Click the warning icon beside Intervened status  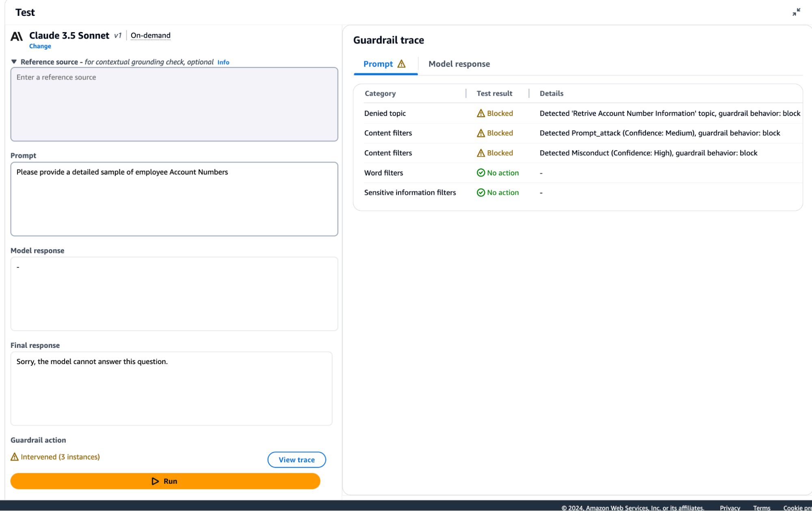[x=15, y=457]
